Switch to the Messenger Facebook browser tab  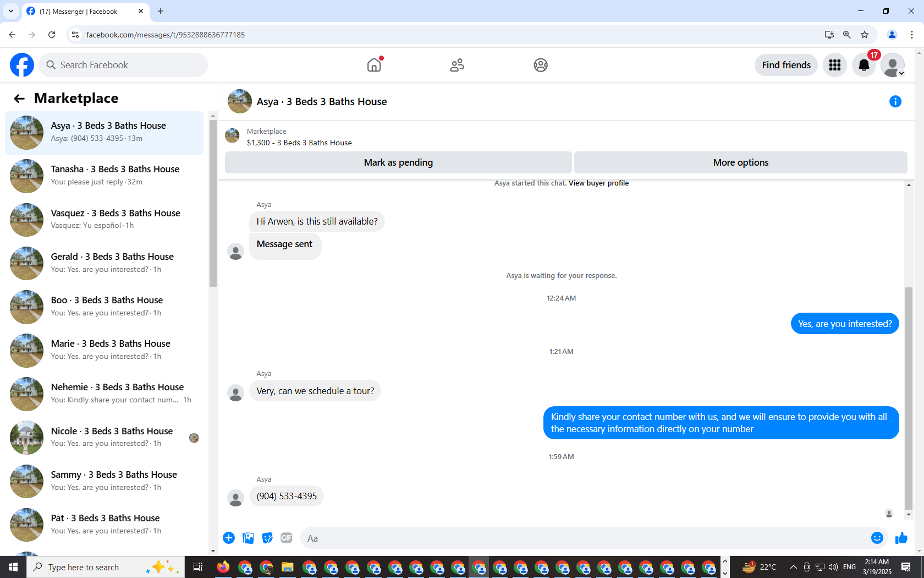pyautogui.click(x=85, y=11)
